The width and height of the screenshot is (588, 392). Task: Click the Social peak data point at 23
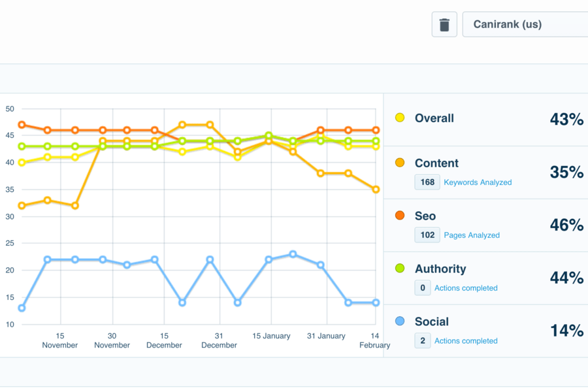[x=293, y=254]
